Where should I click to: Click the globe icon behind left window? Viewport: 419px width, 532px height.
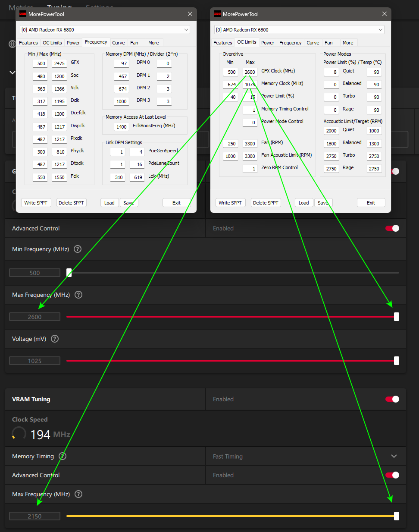(x=12, y=44)
